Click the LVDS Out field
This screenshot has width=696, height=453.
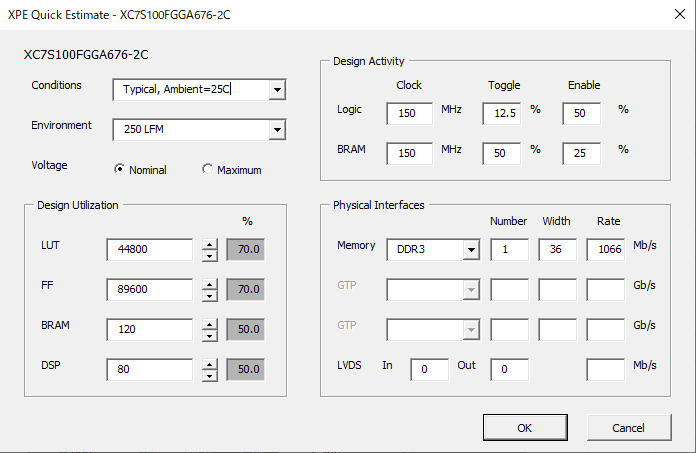510,370
